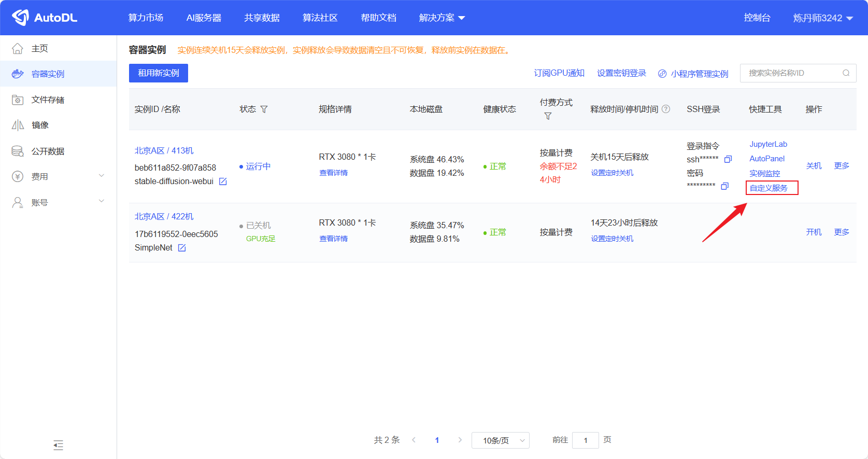Edit the stable-diffusion-webui instance name

click(x=223, y=182)
